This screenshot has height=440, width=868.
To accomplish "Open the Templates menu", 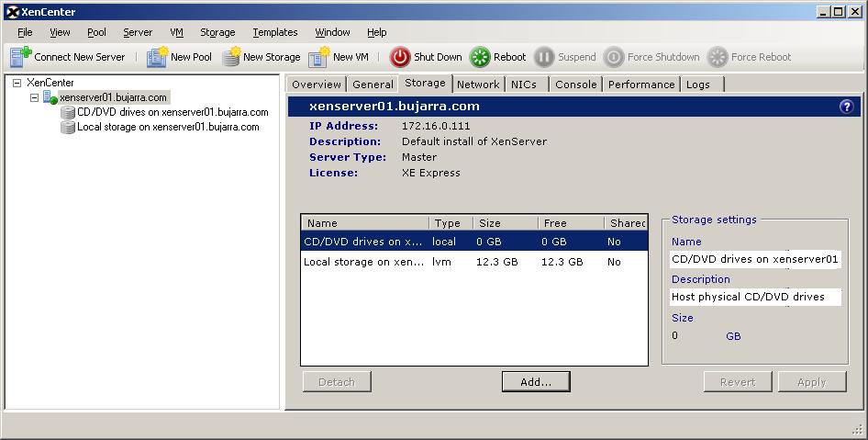I will (x=275, y=32).
